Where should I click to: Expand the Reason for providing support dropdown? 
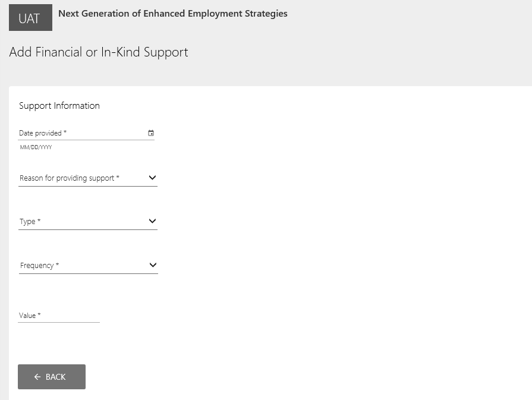coord(83,178)
